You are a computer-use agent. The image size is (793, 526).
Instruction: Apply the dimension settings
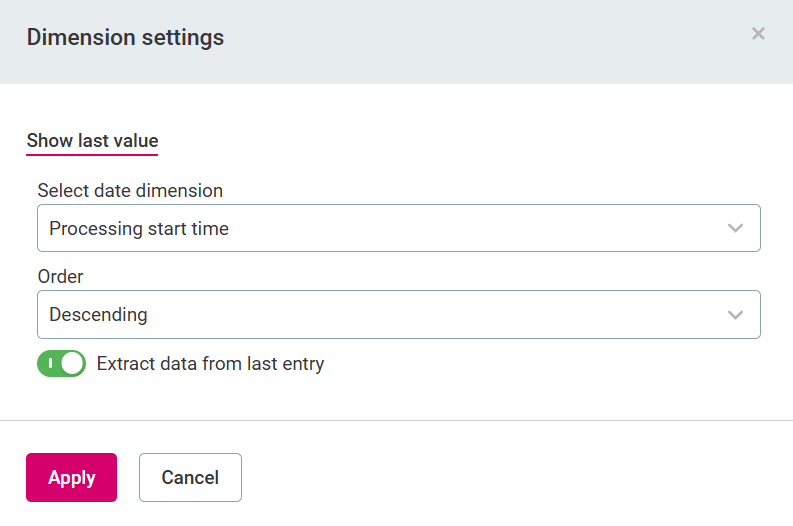[x=71, y=478]
